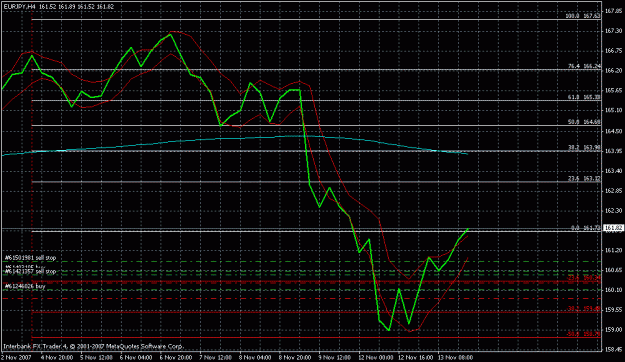Click the 13 Nov 08:00 time axis label
625x362 pixels.
click(x=456, y=357)
